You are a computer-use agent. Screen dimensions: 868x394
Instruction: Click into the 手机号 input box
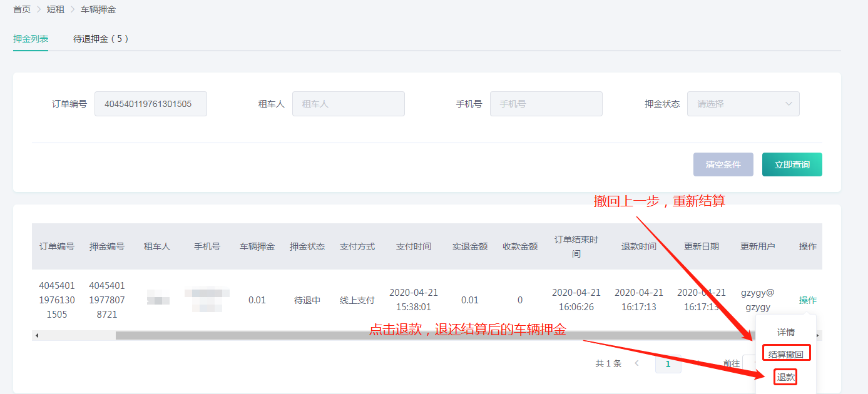click(x=546, y=104)
